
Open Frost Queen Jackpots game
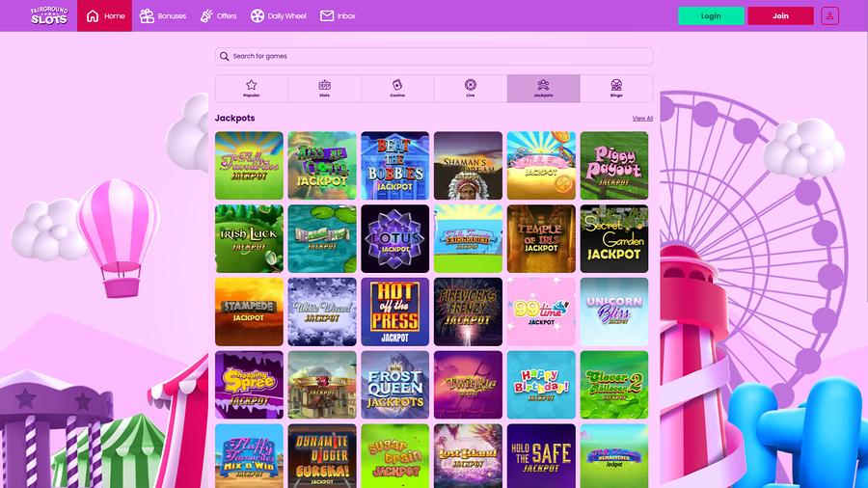[x=395, y=385]
